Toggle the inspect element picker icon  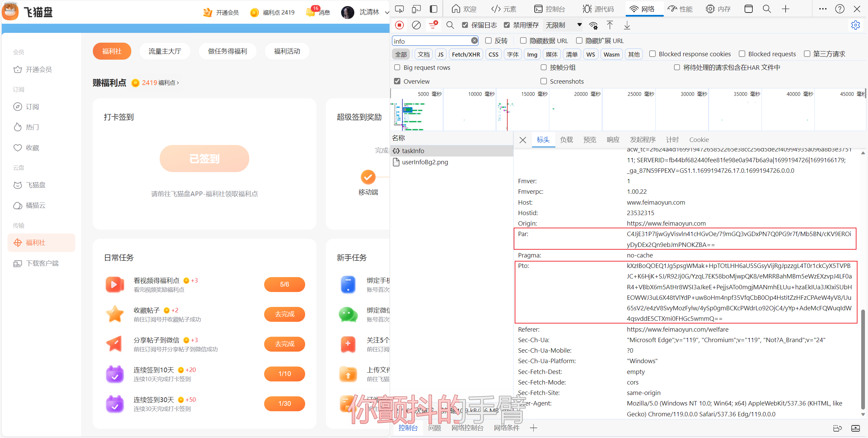coord(399,9)
